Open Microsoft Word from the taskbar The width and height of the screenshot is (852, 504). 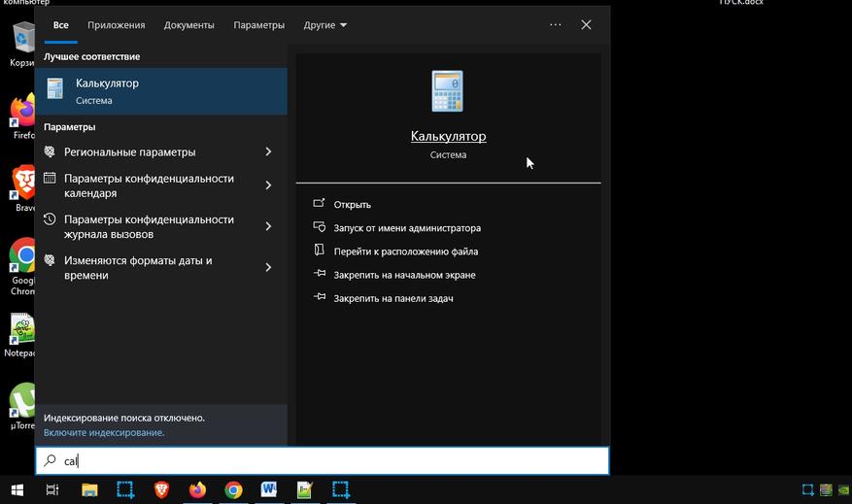[x=269, y=489]
